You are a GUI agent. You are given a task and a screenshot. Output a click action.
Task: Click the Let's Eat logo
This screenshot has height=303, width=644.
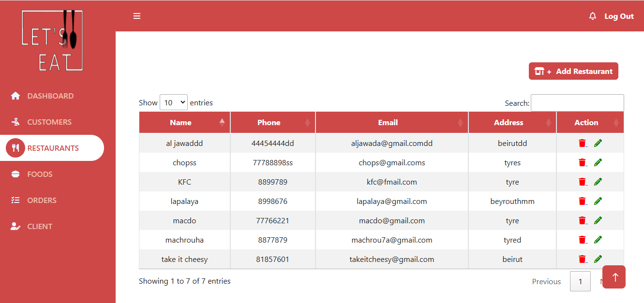[52, 41]
